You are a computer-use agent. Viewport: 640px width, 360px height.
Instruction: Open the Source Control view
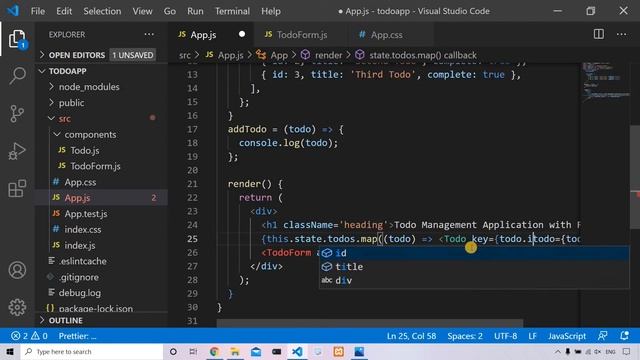click(x=17, y=113)
